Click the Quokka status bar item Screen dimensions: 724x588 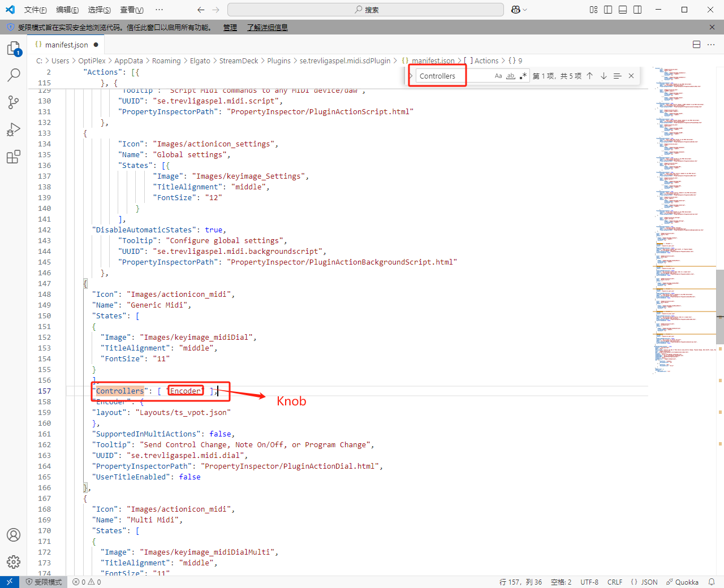(x=682, y=582)
